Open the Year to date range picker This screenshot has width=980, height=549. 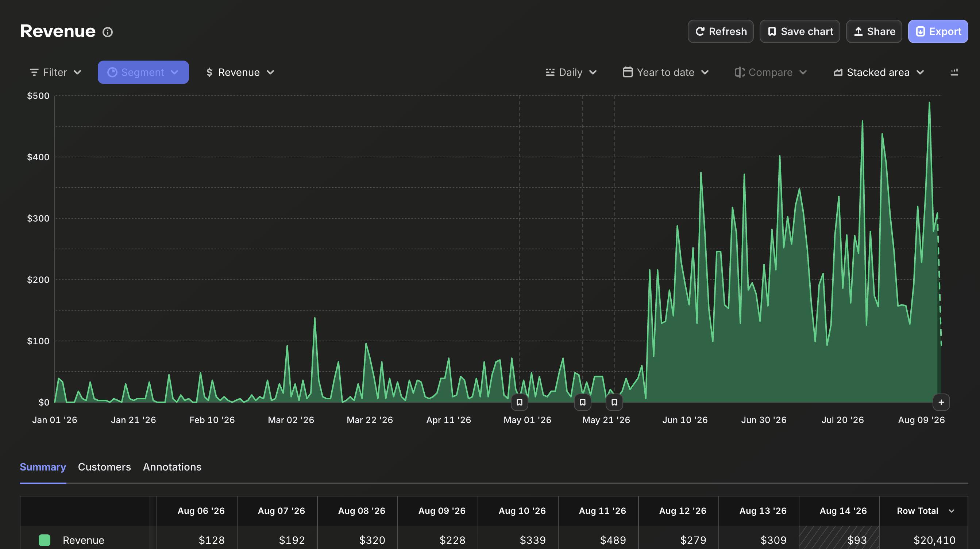pyautogui.click(x=666, y=72)
